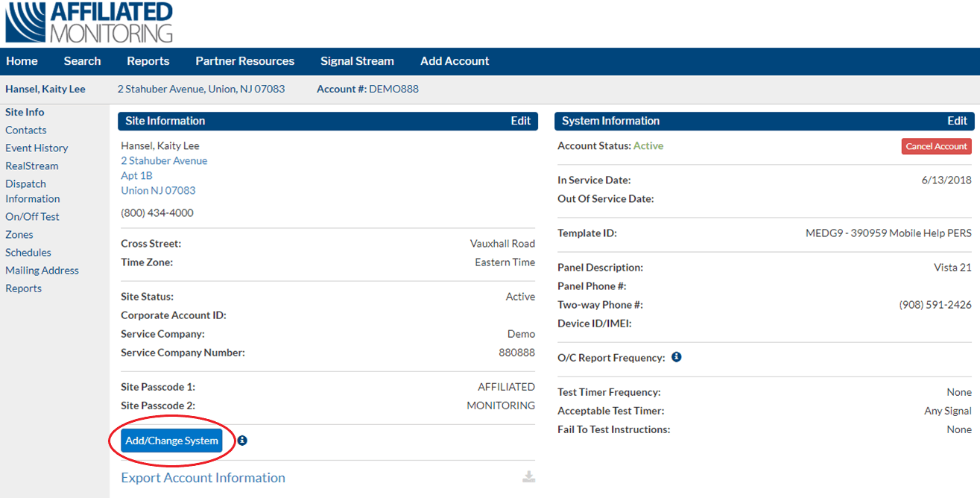The image size is (980, 498).
Task: Click the Service Company value Demo
Action: pyautogui.click(x=521, y=333)
